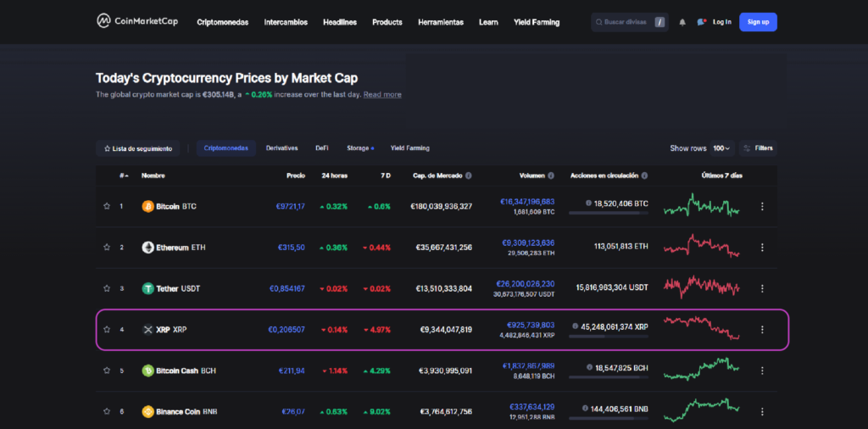Click info icon beside BCH circulating supply
This screenshot has height=429, width=868.
pos(588,367)
